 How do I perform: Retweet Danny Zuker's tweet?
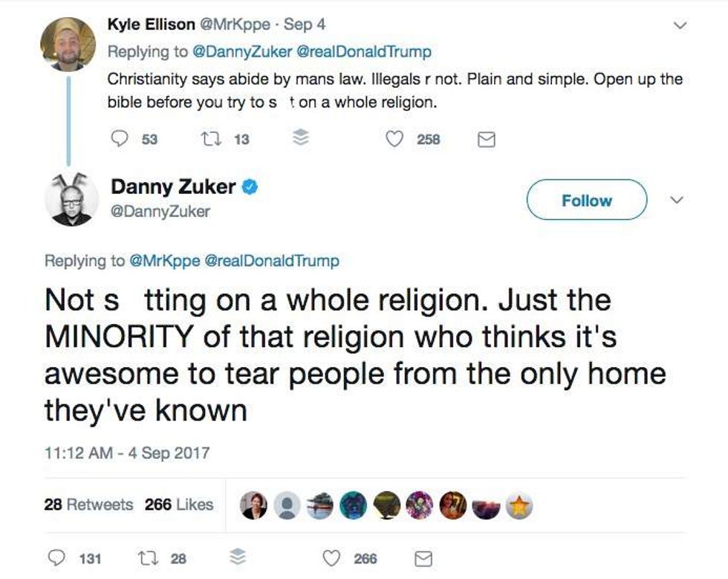point(146,558)
